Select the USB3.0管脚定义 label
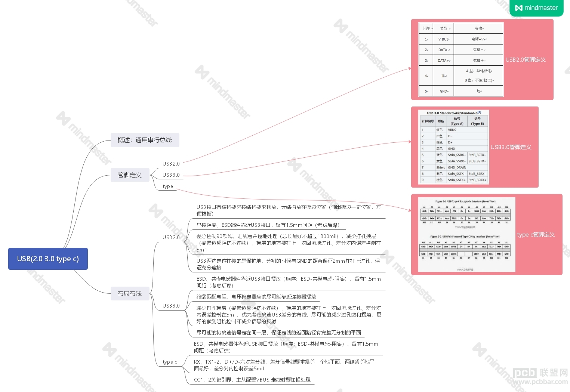This screenshot has height=392, width=570. (511, 147)
